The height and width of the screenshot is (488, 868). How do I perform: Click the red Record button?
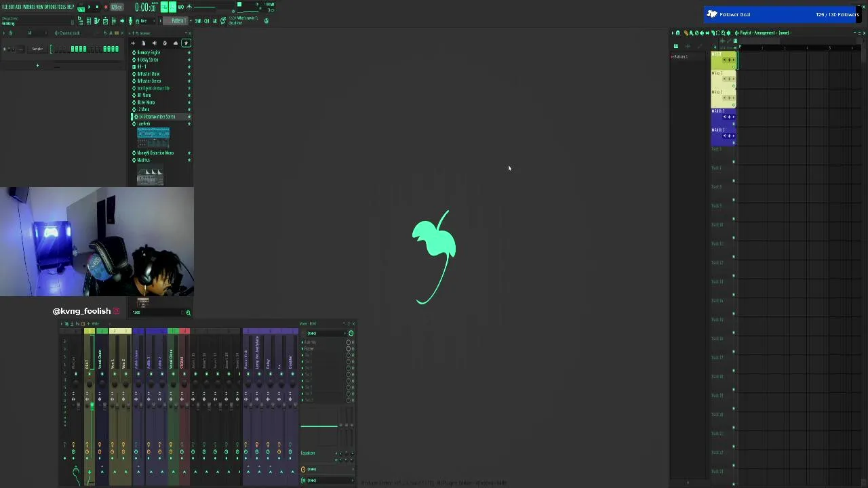point(106,7)
